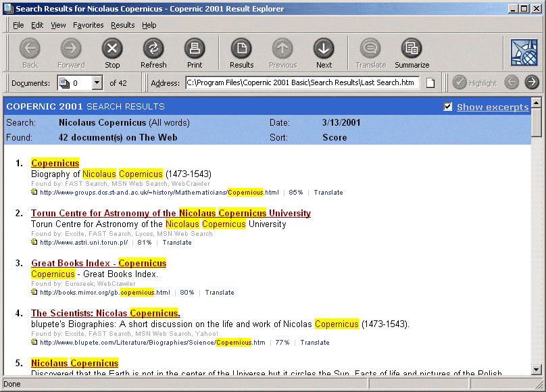Open the Great Books Index - Copernicus result
Image resolution: width=546 pixels, height=392 pixels.
[x=98, y=263]
